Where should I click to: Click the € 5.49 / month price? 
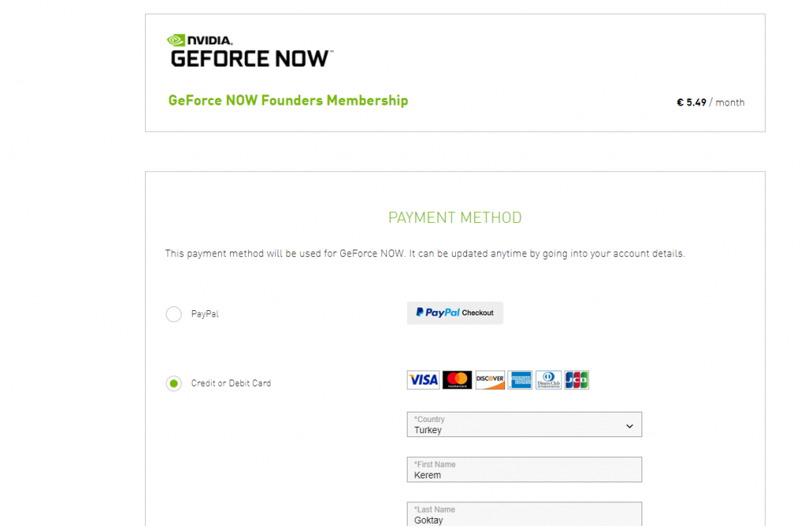(x=710, y=102)
